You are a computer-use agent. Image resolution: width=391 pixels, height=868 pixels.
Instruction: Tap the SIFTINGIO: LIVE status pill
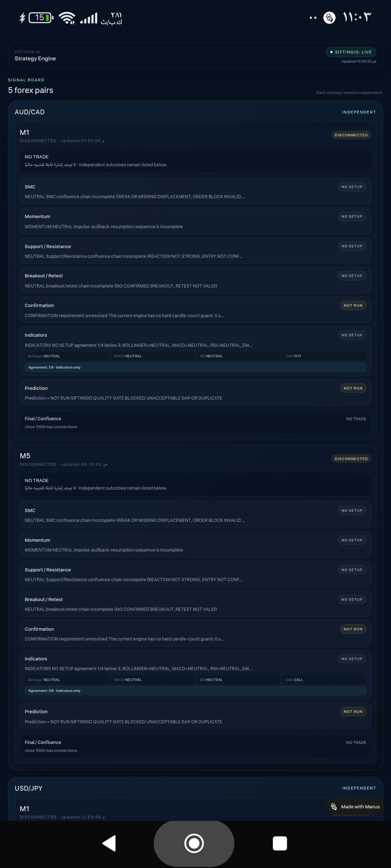(x=351, y=52)
